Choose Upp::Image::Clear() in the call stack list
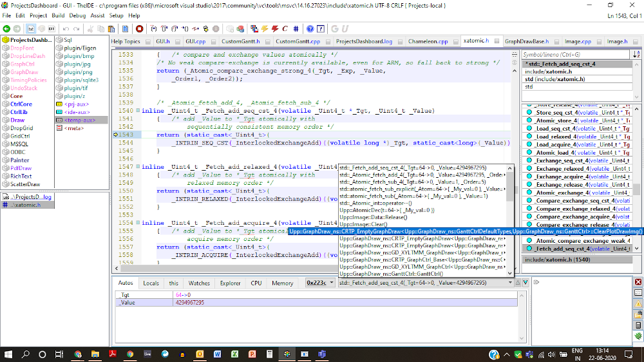This screenshot has height=362, width=644. [365, 224]
